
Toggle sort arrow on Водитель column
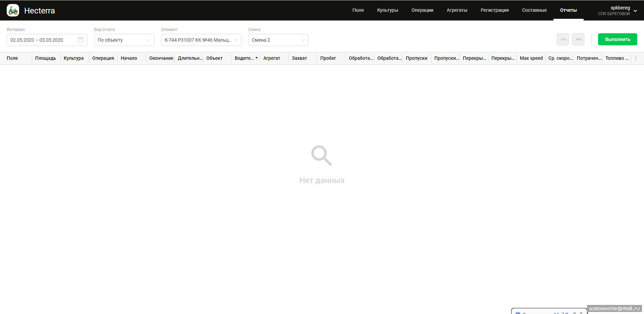[x=257, y=58]
